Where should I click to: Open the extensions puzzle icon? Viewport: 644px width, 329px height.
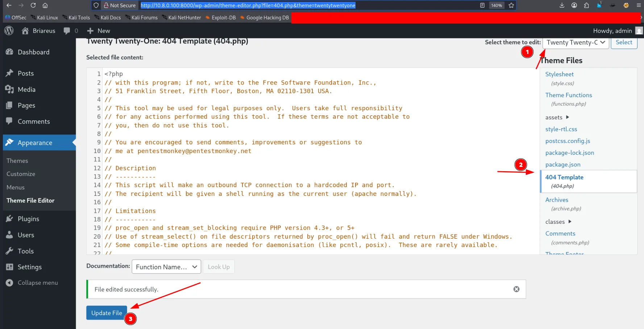(586, 5)
